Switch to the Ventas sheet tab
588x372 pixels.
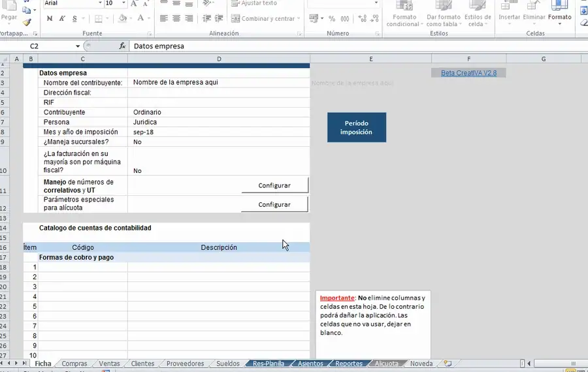(109, 364)
